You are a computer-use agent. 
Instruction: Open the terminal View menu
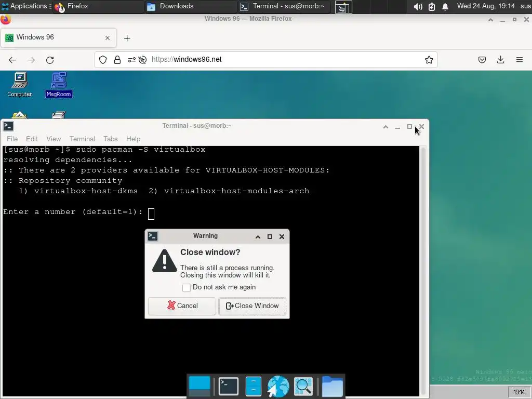coord(54,139)
